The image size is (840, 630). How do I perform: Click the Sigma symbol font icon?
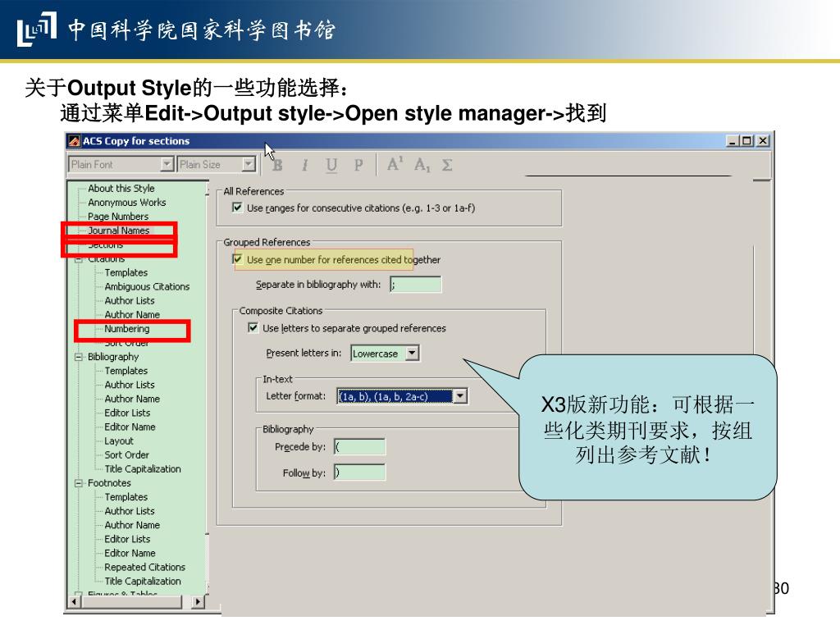pyautogui.click(x=447, y=165)
